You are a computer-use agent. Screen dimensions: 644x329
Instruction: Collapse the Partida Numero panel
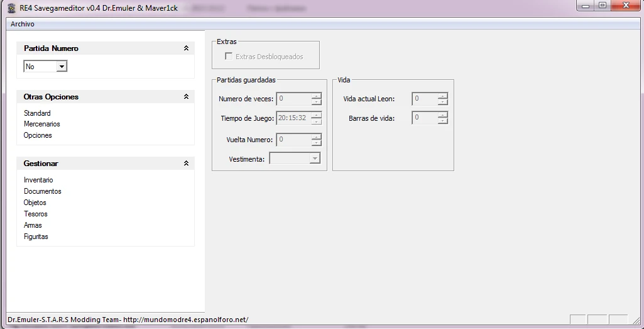click(186, 48)
